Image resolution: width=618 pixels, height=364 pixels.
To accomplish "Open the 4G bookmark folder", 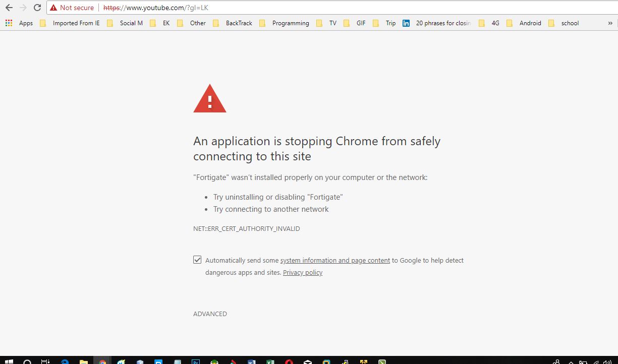I will click(x=489, y=23).
